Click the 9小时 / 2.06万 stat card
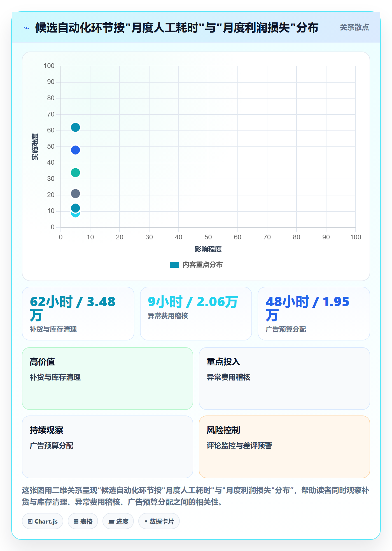Screen dimensions: 392x551 [196, 314]
